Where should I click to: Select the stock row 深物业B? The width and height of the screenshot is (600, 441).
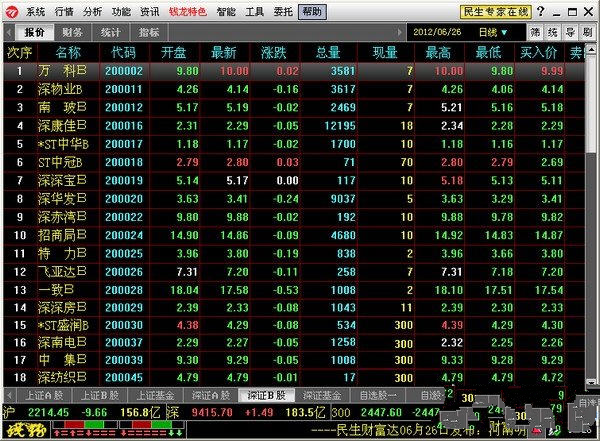click(294, 90)
